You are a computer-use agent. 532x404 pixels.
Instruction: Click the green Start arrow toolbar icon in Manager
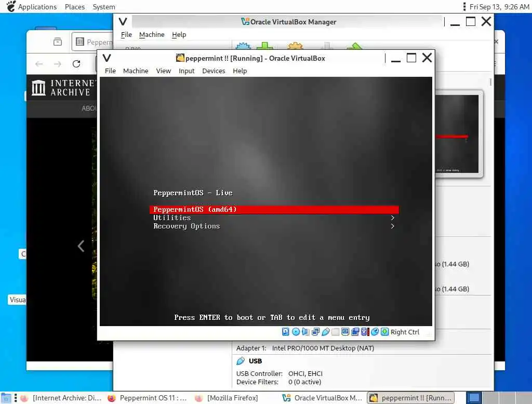coord(354,46)
